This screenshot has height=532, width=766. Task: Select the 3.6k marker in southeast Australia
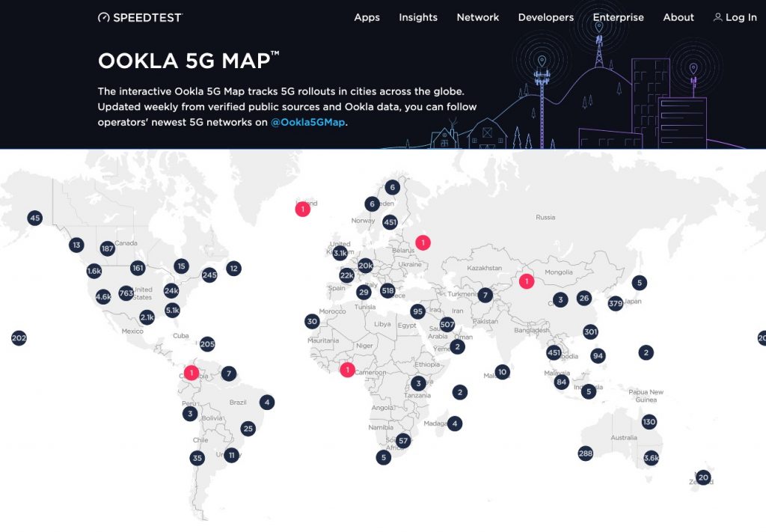(652, 458)
